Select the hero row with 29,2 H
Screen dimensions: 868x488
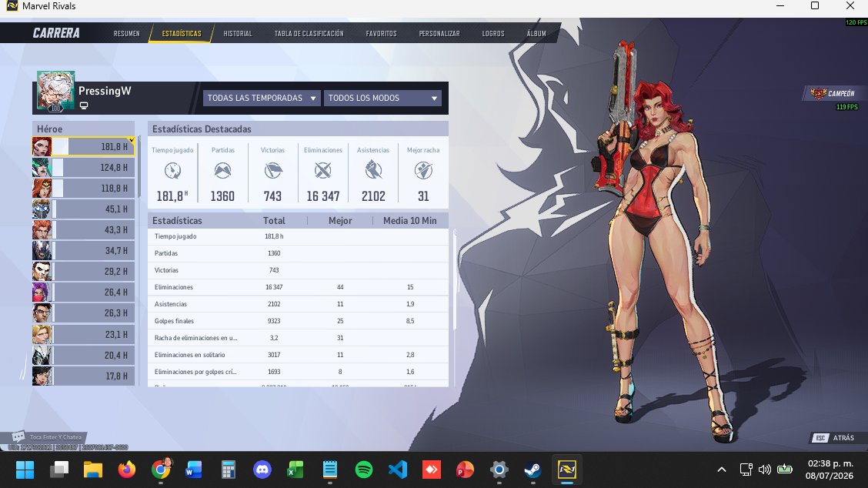coord(84,272)
